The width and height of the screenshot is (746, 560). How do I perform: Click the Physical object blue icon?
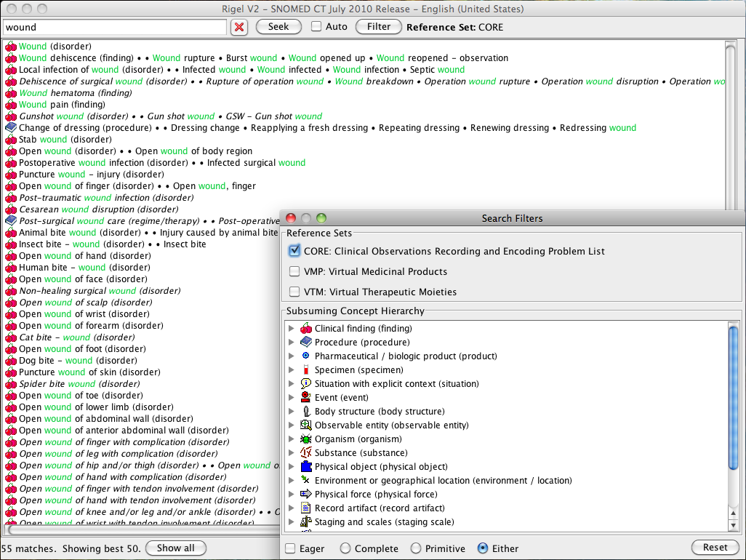pyautogui.click(x=306, y=466)
